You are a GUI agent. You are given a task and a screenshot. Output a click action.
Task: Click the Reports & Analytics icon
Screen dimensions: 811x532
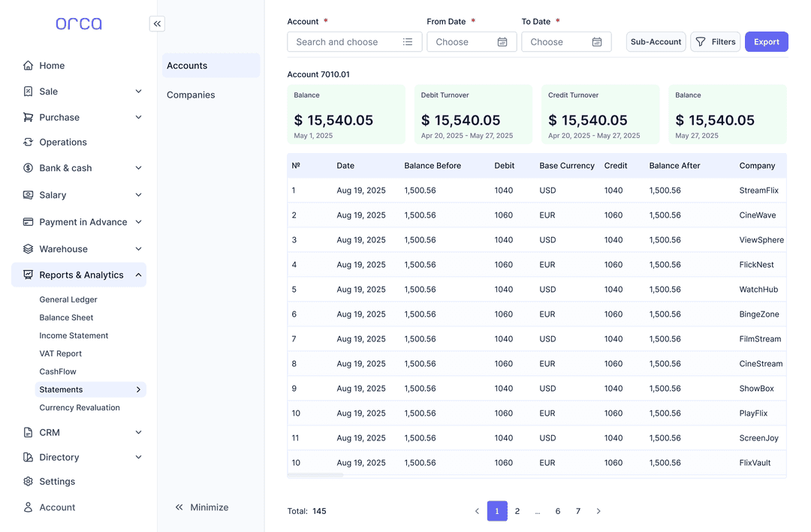(x=28, y=275)
